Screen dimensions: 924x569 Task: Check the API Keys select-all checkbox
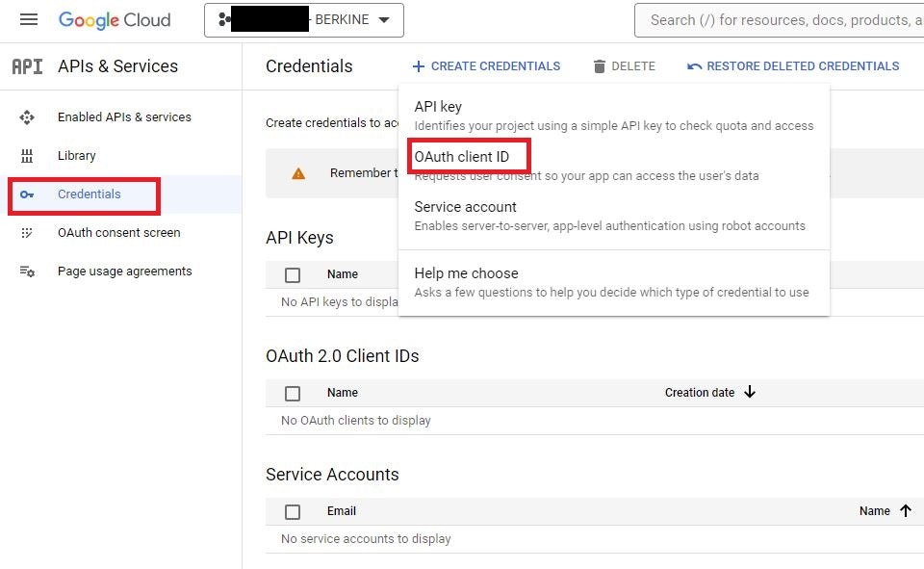point(293,274)
